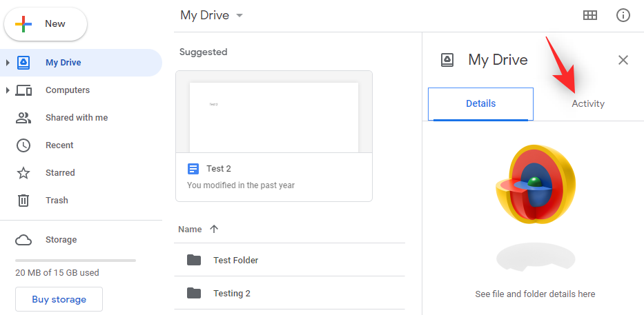Click the New button label
644x315 pixels.
pyautogui.click(x=55, y=24)
